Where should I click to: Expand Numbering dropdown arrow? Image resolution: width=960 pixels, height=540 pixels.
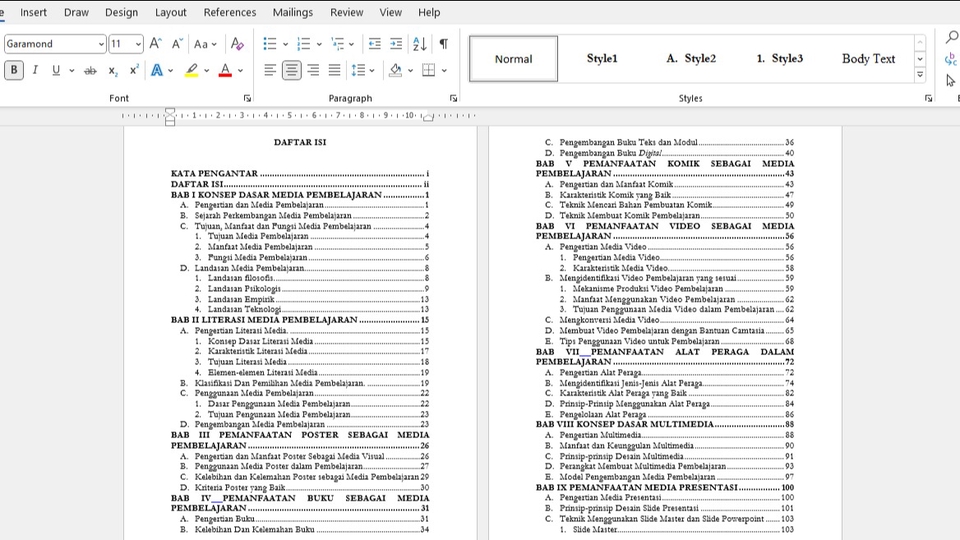[319, 44]
